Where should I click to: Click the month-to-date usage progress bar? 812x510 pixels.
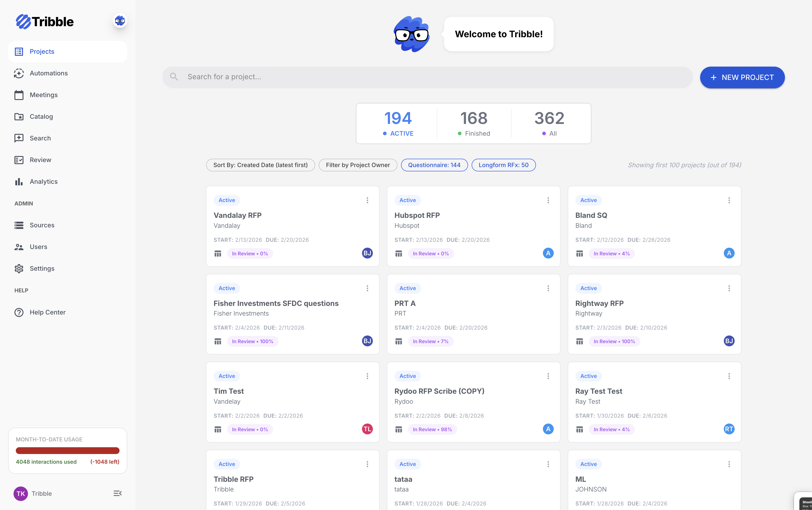click(x=67, y=451)
